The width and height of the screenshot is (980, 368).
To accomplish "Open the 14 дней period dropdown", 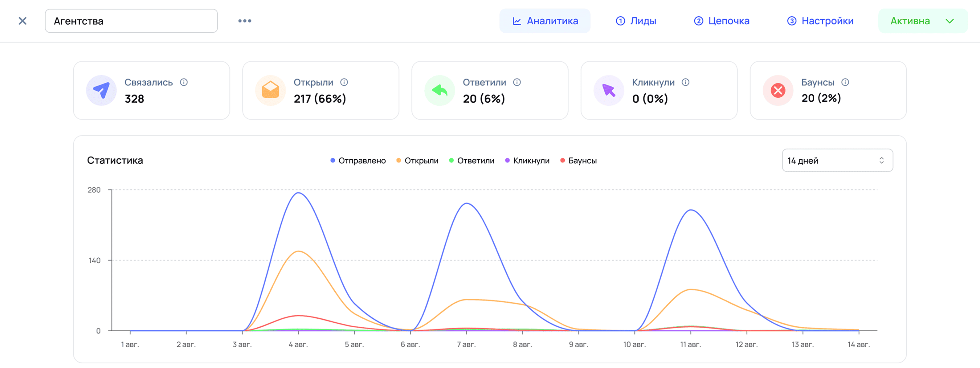I will click(837, 161).
